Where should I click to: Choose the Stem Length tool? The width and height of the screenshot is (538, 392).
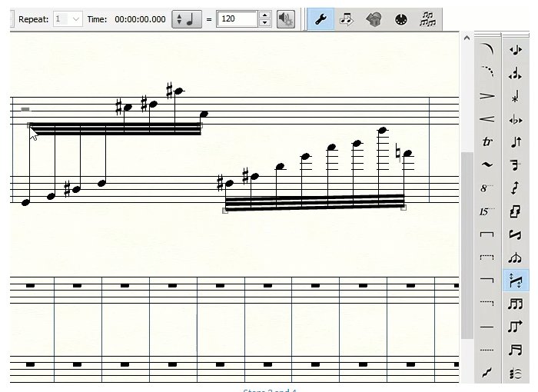[x=516, y=141]
